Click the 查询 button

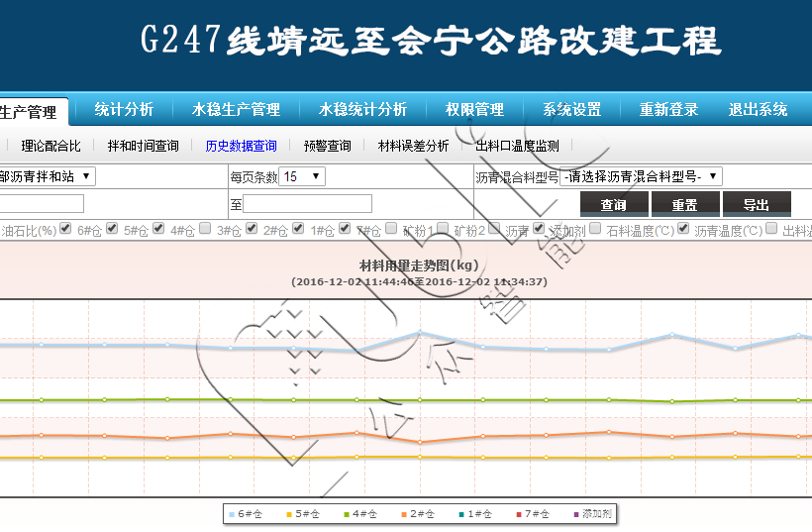pyautogui.click(x=613, y=204)
